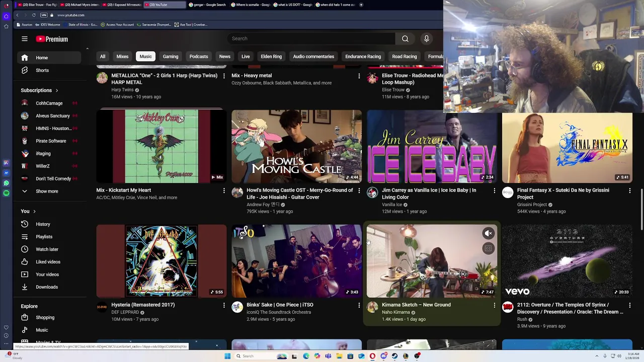Open Axe Tool bookmark
644x362 pixels.
(191, 25)
